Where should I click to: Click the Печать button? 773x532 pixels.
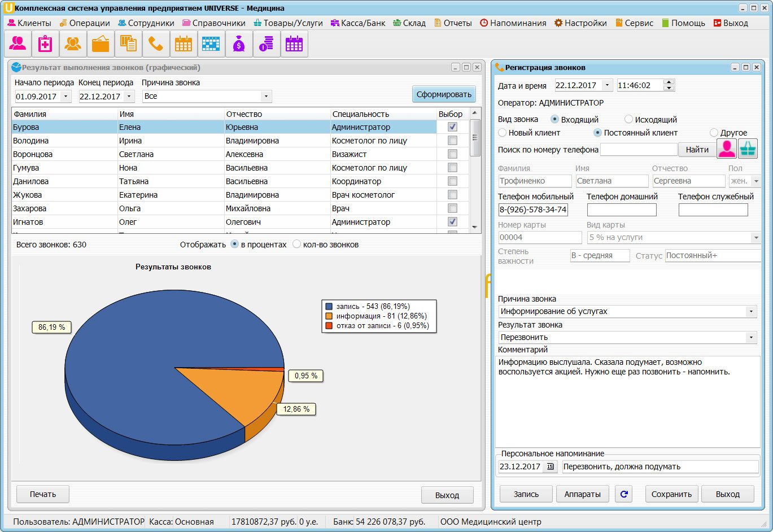point(43,494)
